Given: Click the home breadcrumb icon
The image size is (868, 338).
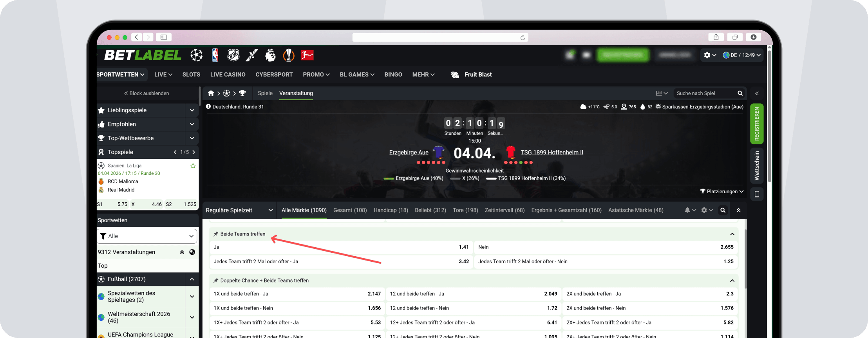Looking at the screenshot, I should (211, 93).
